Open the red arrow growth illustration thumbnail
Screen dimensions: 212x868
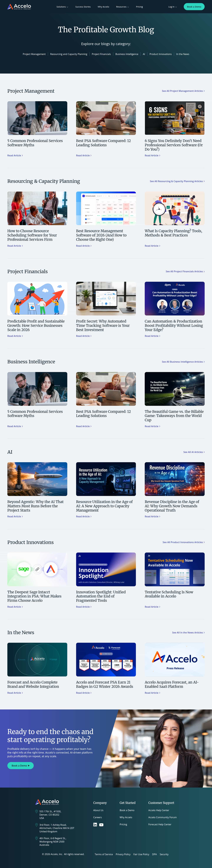pyautogui.click(x=37, y=299)
